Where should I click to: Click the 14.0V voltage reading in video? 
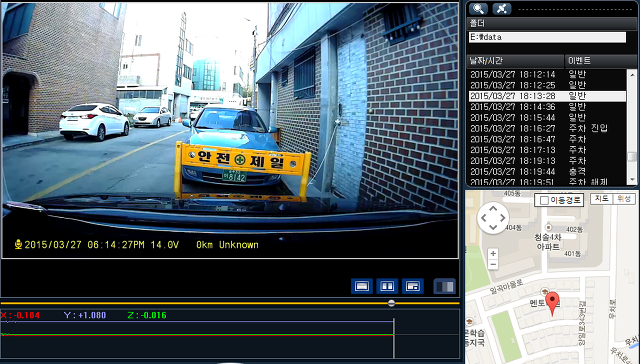(164, 245)
